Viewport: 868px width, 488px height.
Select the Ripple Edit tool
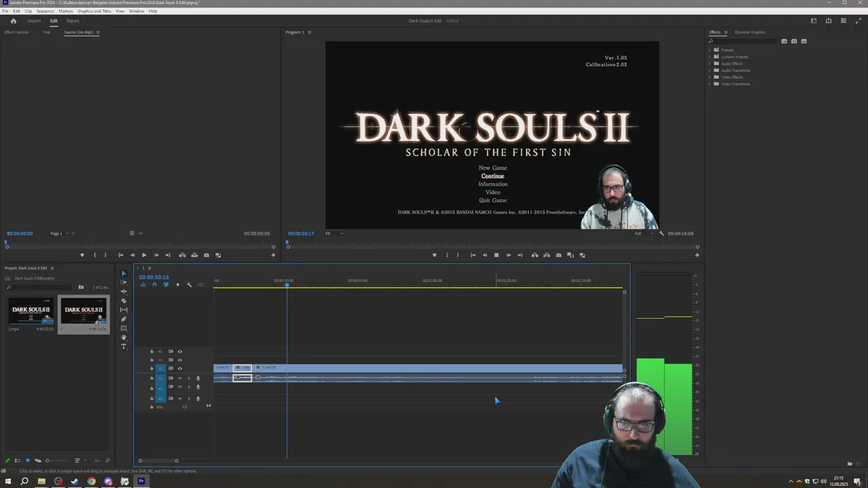click(123, 291)
